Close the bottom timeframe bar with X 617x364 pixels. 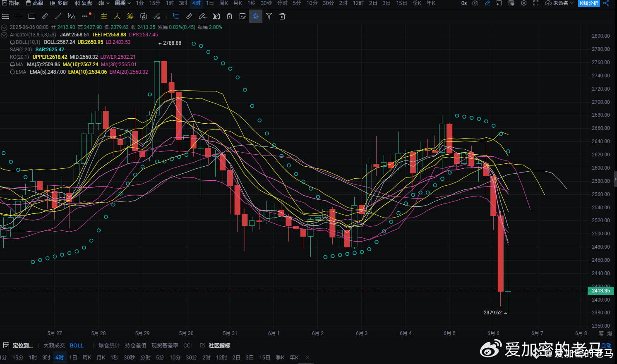point(307,357)
